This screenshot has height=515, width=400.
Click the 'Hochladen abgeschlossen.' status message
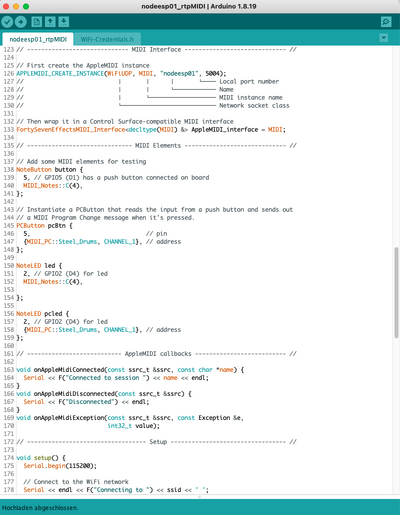click(x=40, y=508)
